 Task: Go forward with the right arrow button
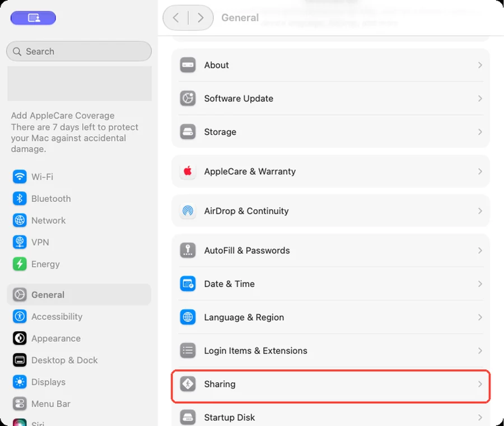click(x=200, y=18)
